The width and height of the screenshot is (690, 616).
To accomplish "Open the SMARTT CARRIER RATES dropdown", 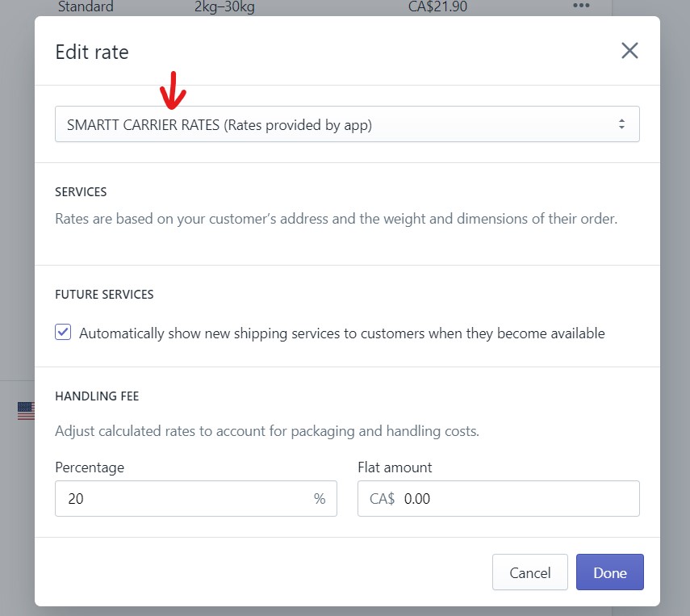I will (x=347, y=125).
